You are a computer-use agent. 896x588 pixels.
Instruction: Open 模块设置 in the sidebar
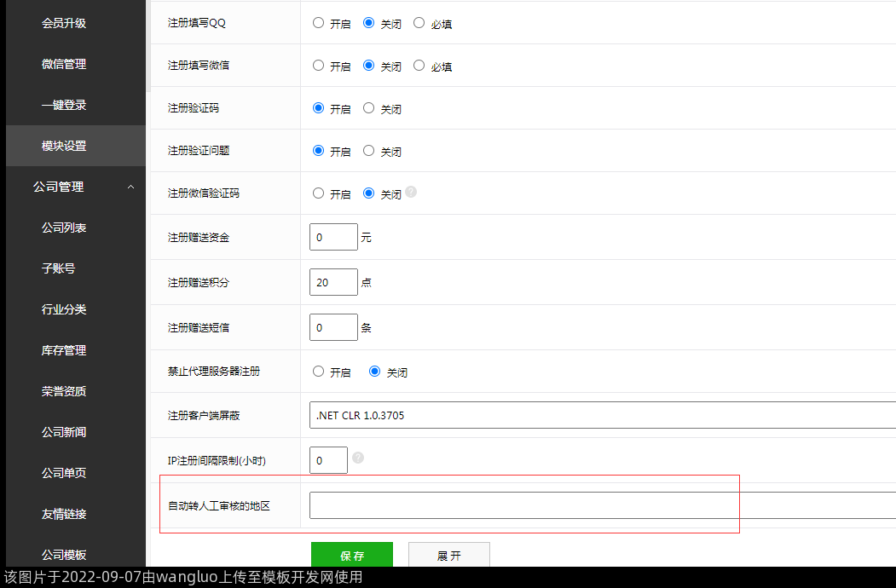(x=64, y=146)
